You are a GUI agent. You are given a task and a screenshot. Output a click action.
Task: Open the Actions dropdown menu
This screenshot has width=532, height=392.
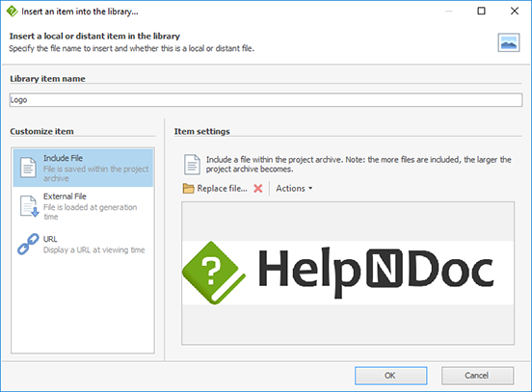tap(294, 189)
